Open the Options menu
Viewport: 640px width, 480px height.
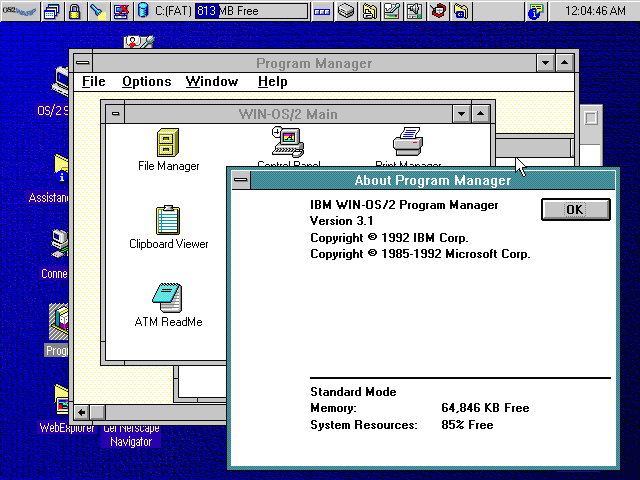tap(147, 82)
